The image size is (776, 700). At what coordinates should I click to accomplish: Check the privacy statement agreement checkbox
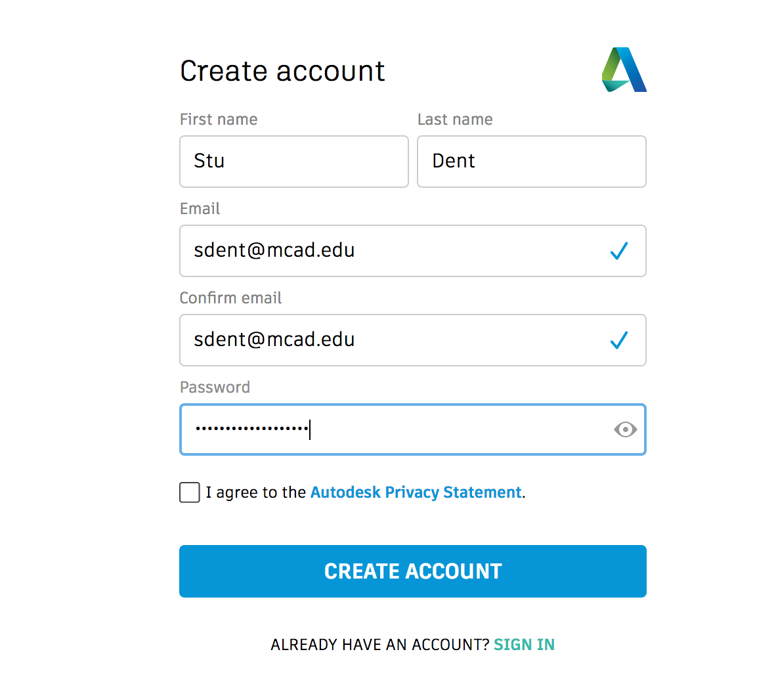point(190,492)
